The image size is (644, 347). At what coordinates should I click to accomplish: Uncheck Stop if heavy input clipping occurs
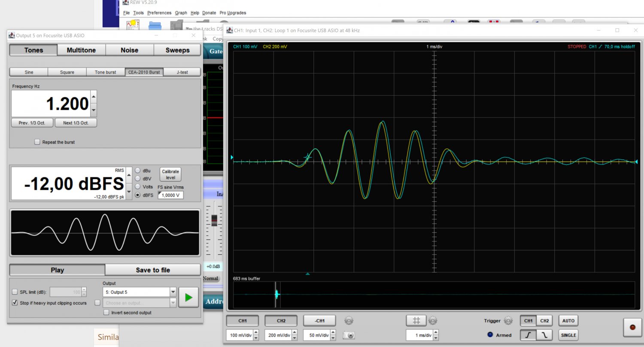tap(15, 303)
